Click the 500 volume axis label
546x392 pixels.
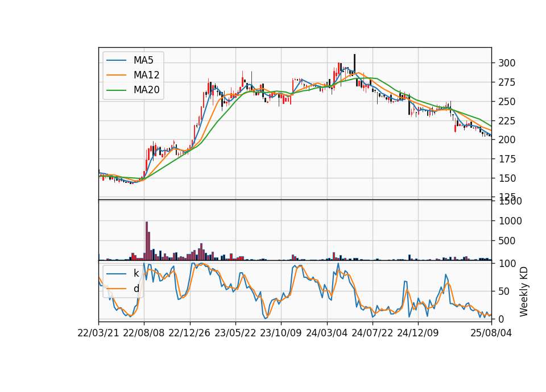point(507,241)
